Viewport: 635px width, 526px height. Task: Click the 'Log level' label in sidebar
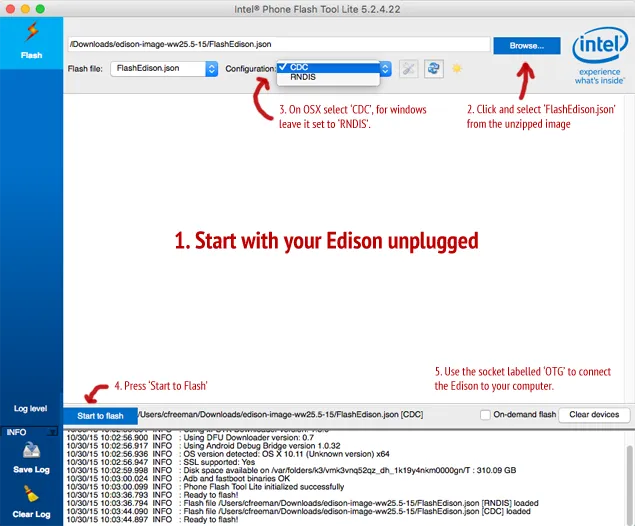[x=30, y=409]
